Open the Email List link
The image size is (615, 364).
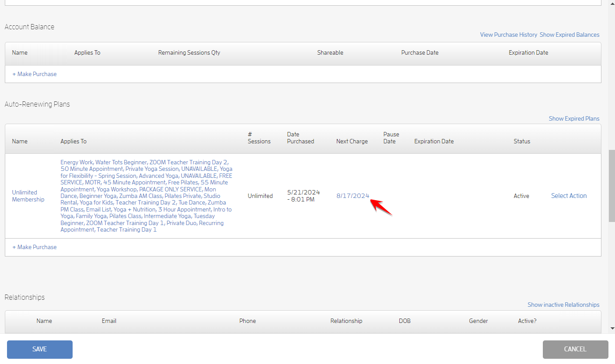98,209
